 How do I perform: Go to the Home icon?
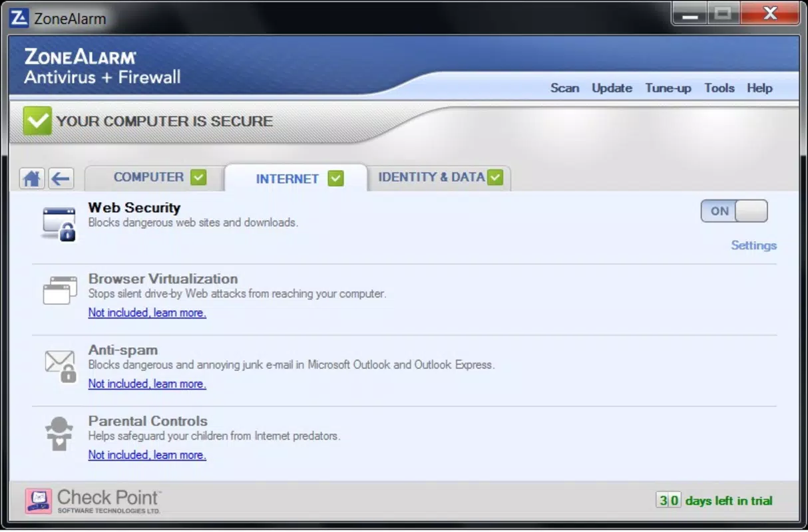[32, 178]
